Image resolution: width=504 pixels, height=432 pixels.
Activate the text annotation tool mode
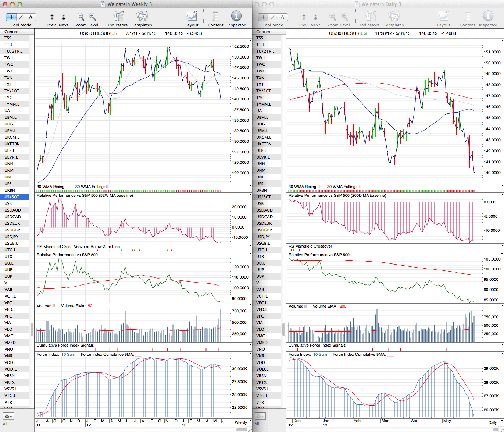click(x=31, y=17)
